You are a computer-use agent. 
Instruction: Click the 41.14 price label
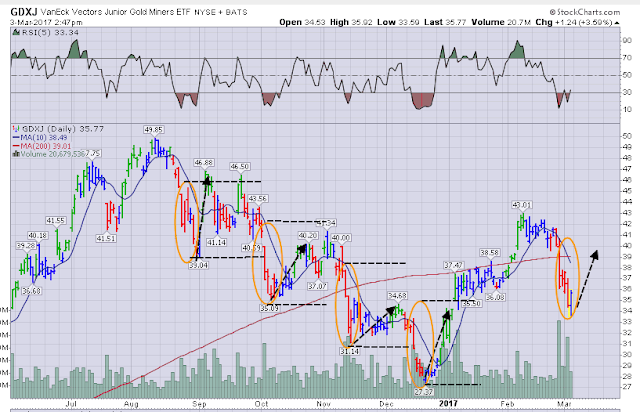click(x=216, y=242)
